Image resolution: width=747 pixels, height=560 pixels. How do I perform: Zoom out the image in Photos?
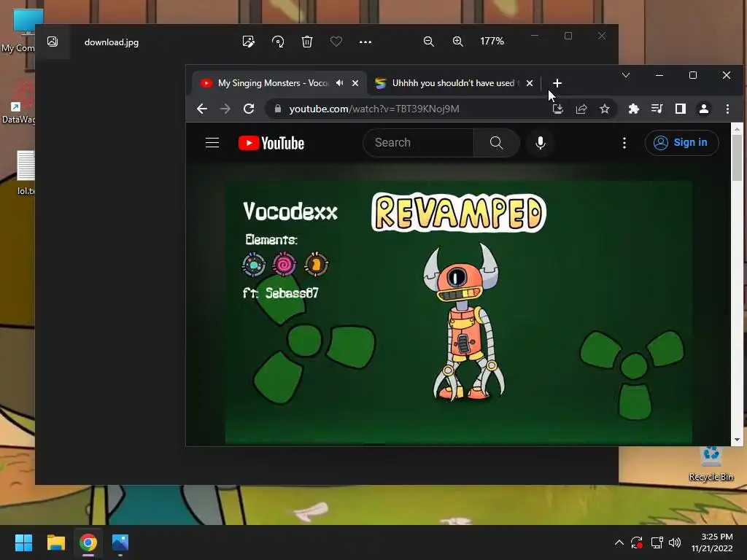click(429, 42)
